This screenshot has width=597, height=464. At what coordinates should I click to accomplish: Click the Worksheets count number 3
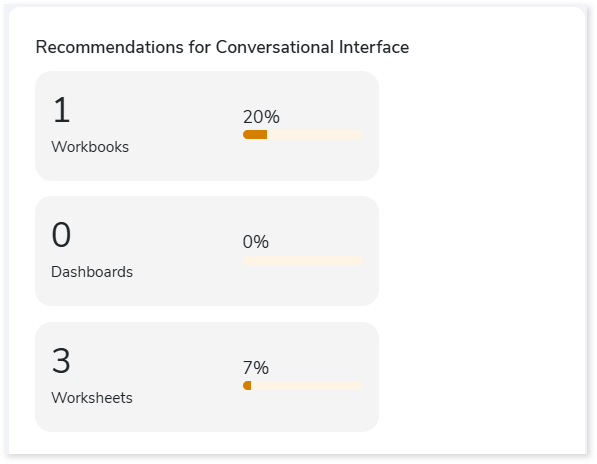61,361
